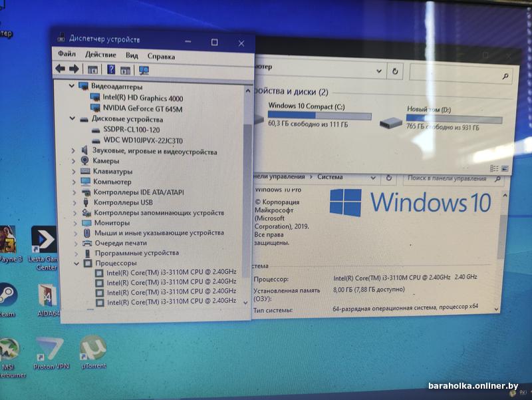Open the Explorer address bar dropdown
532x400 pixels.
click(379, 71)
